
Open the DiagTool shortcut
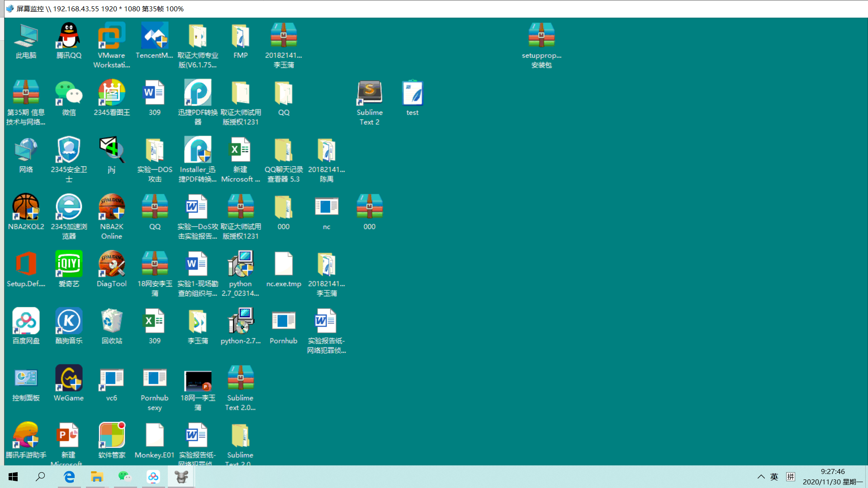pyautogui.click(x=112, y=270)
